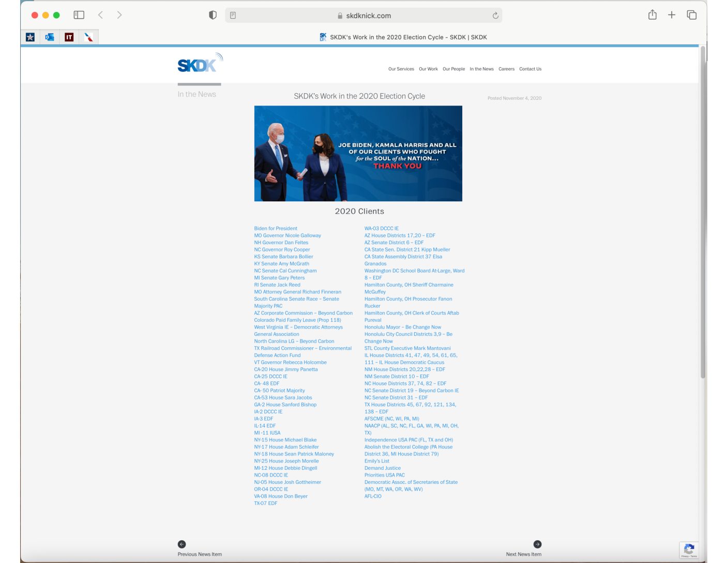Go to the Next News Item arrow
The image size is (728, 563).
click(537, 544)
